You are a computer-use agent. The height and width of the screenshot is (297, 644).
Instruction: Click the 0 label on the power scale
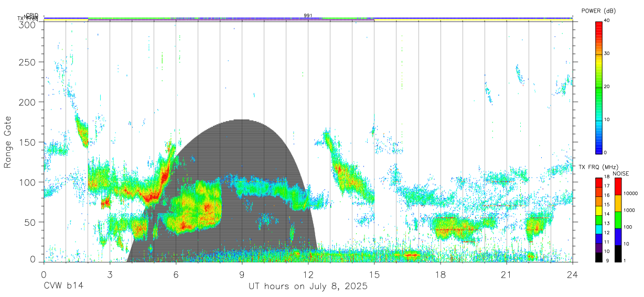coord(606,152)
